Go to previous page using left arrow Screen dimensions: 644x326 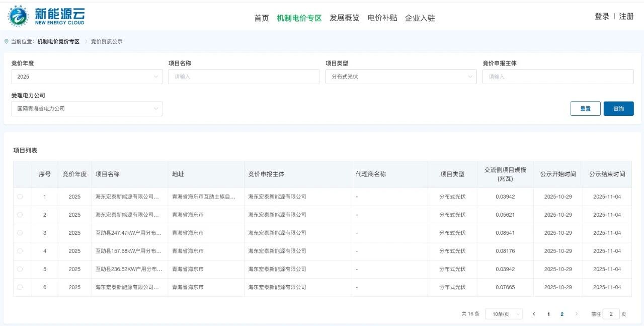[534, 314]
